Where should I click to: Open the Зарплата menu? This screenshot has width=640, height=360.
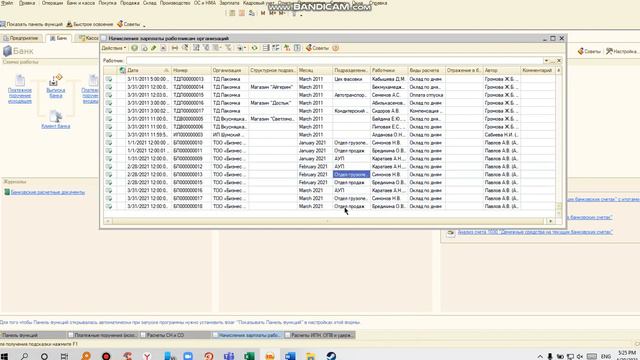coord(229,3)
